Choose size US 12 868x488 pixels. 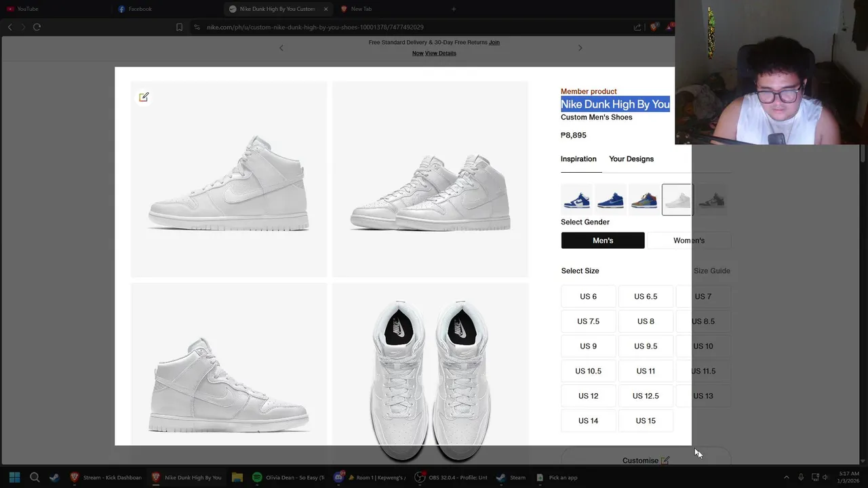tap(589, 396)
